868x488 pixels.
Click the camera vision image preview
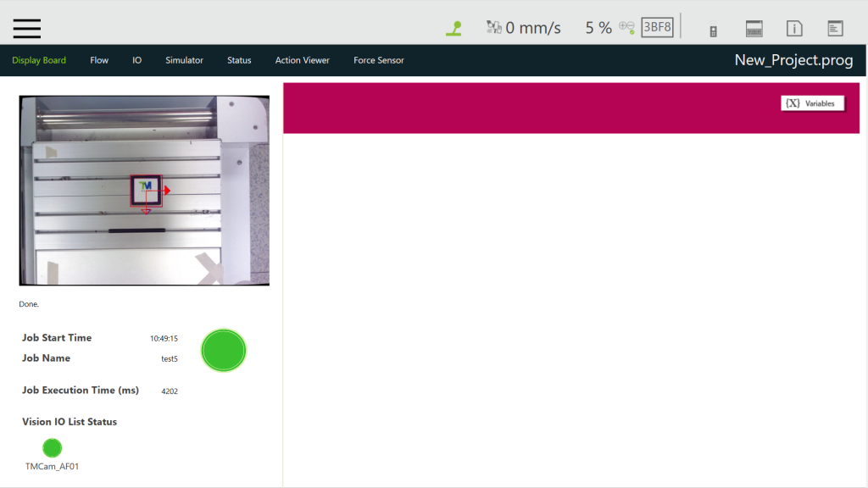point(144,190)
